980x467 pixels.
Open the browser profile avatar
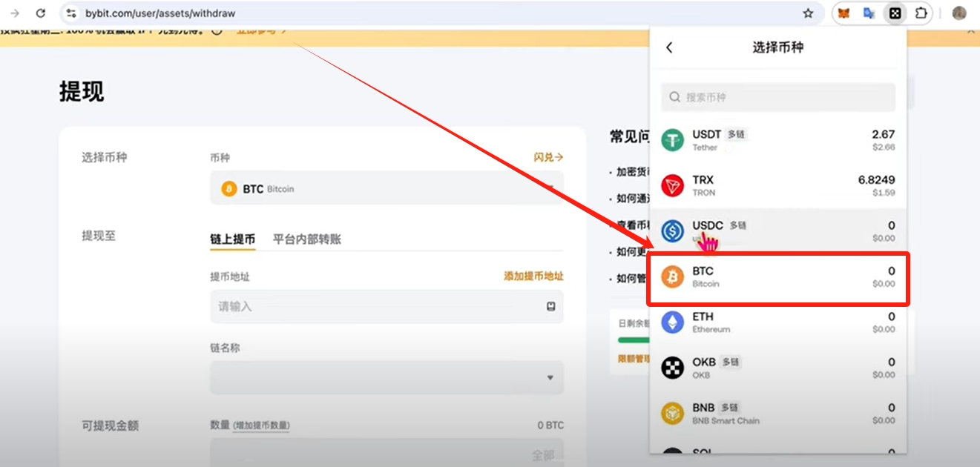tap(959, 13)
